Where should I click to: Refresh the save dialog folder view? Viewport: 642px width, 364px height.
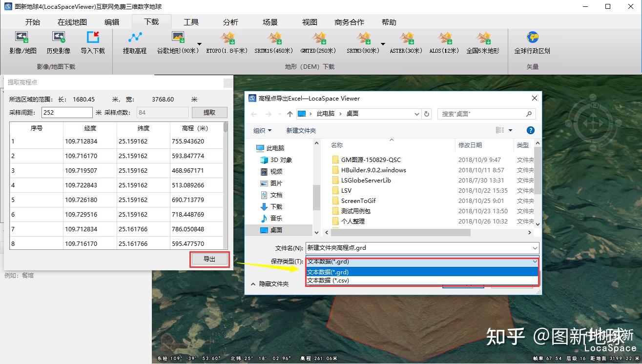(427, 114)
